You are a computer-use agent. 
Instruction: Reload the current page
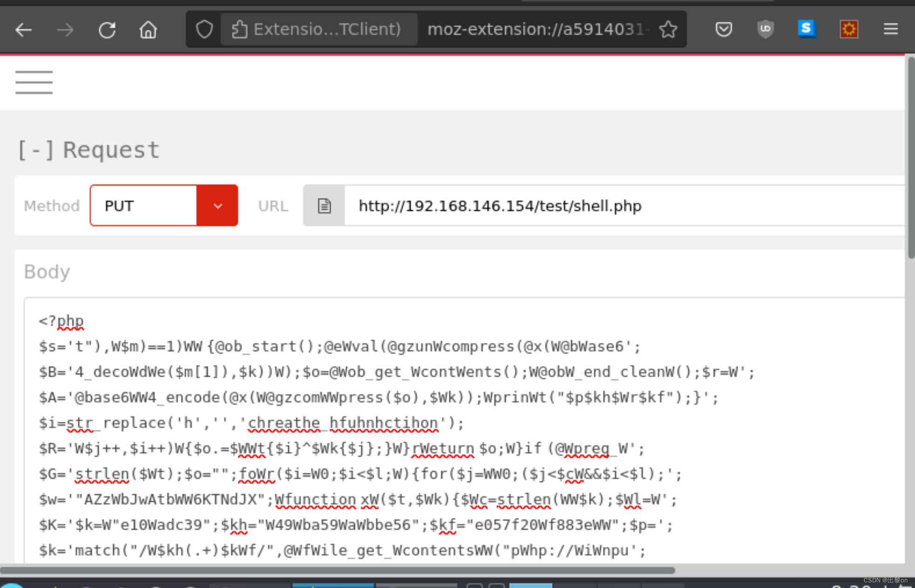pos(107,30)
